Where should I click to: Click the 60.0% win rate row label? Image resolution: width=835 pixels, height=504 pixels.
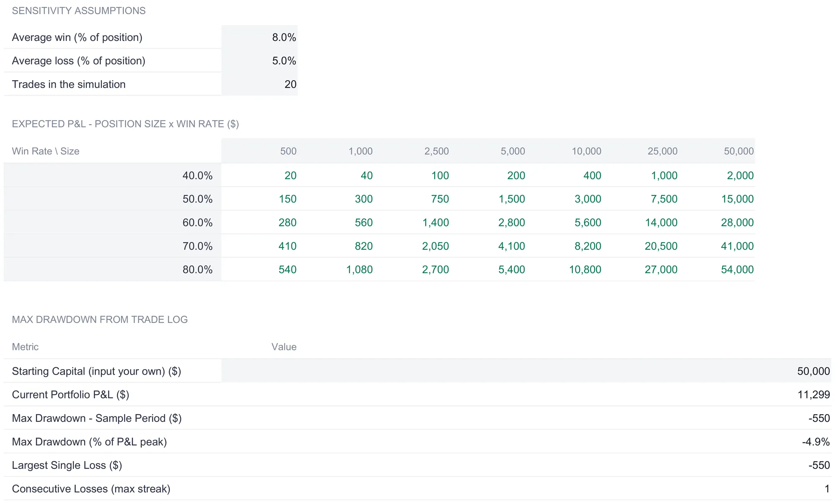tap(197, 222)
